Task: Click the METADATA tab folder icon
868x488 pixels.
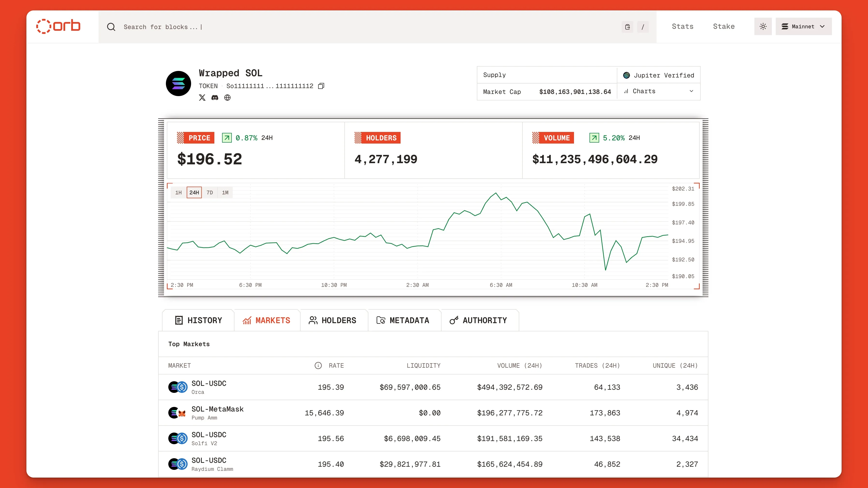Action: coord(381,320)
